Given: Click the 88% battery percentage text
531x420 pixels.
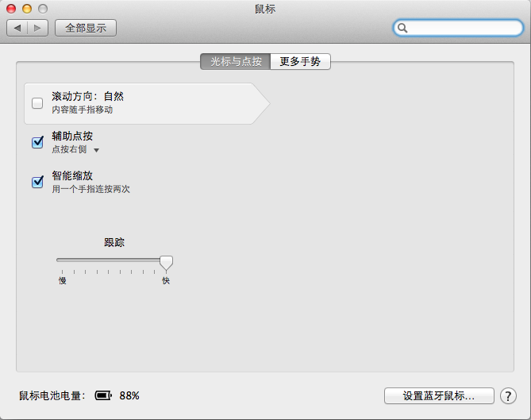Looking at the screenshot, I should [129, 395].
